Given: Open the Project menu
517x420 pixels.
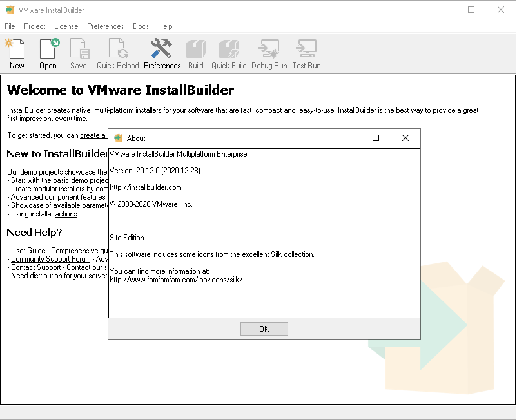Looking at the screenshot, I should (x=35, y=26).
